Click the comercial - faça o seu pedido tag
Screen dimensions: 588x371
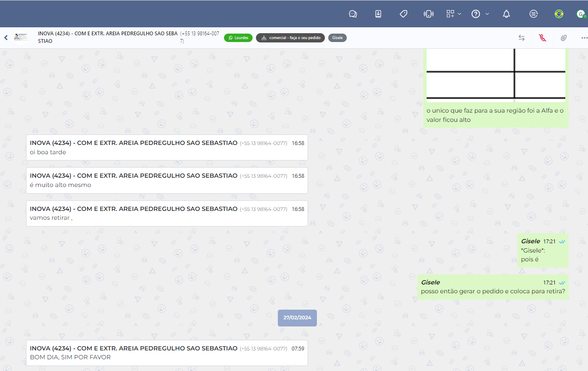[290, 38]
